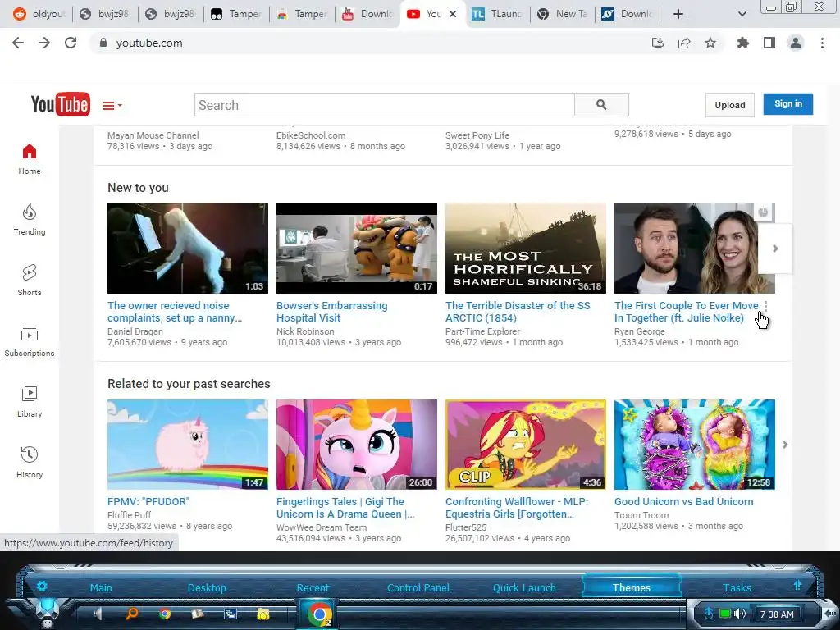
Task: Open the Desktop taskbar menu
Action: click(x=207, y=587)
